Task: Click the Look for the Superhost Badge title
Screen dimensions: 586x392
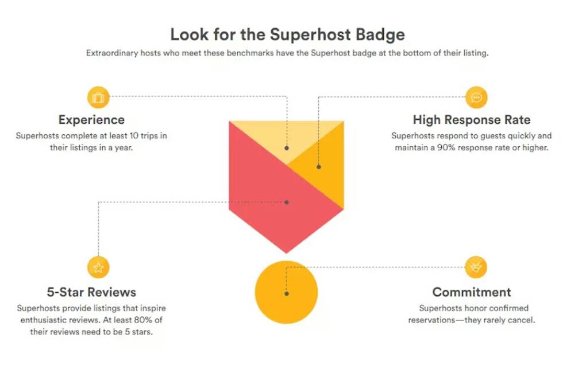Action: click(287, 34)
